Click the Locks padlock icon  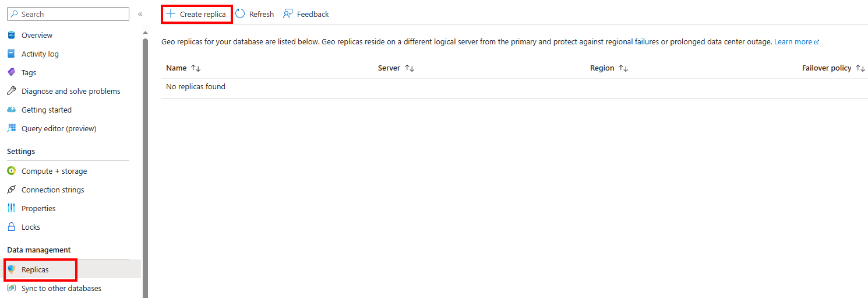pyautogui.click(x=11, y=227)
